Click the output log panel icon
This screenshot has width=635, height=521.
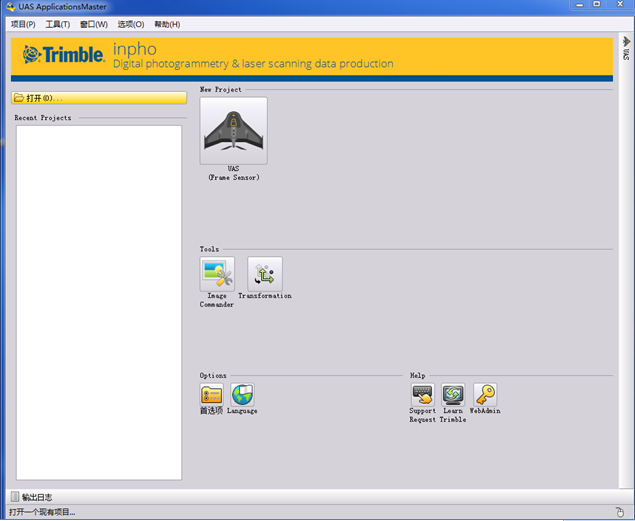[15, 497]
